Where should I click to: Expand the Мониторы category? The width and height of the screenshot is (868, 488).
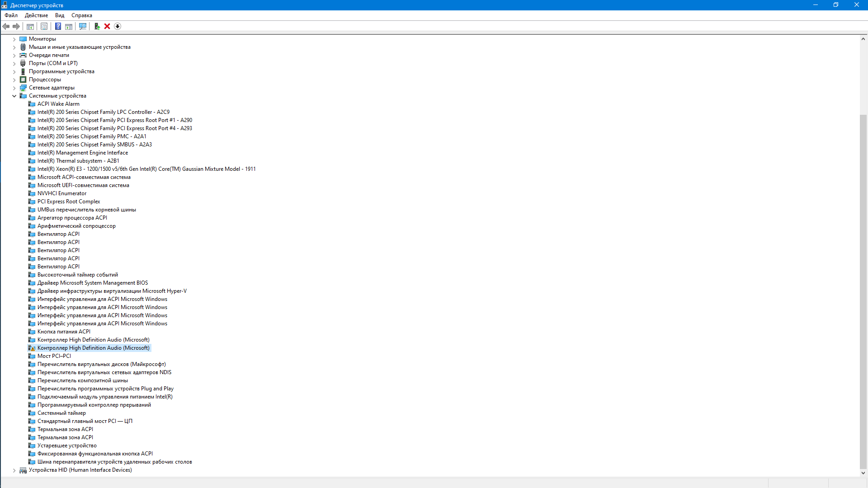14,39
